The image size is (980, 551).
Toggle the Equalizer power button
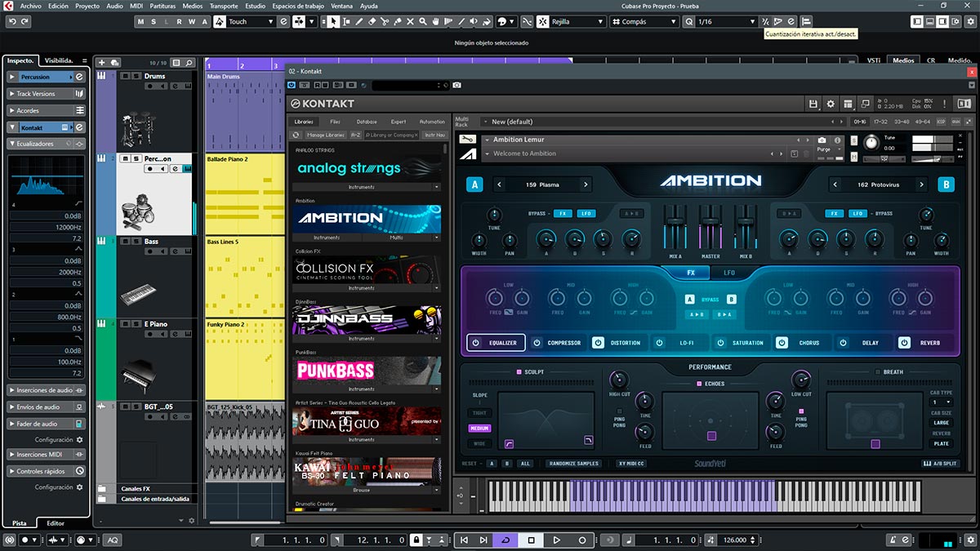pos(475,343)
